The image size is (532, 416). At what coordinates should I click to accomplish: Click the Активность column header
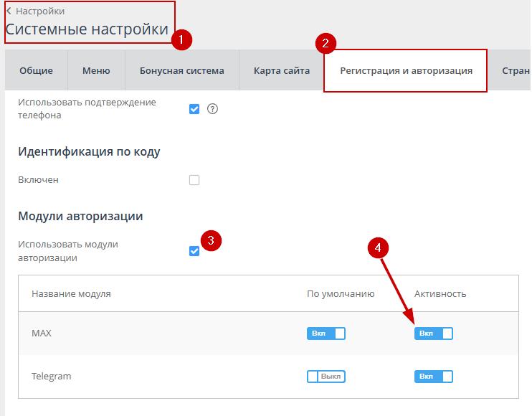coord(440,294)
